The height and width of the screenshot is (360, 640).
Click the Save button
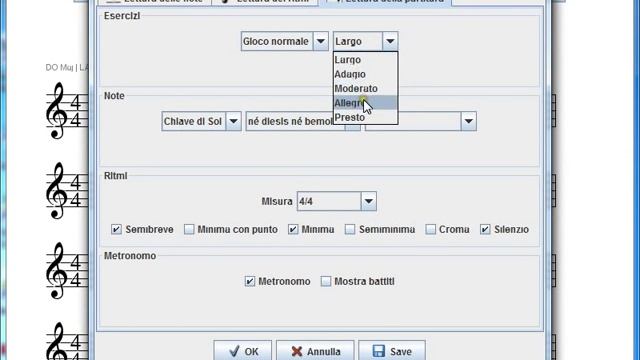pos(392,351)
